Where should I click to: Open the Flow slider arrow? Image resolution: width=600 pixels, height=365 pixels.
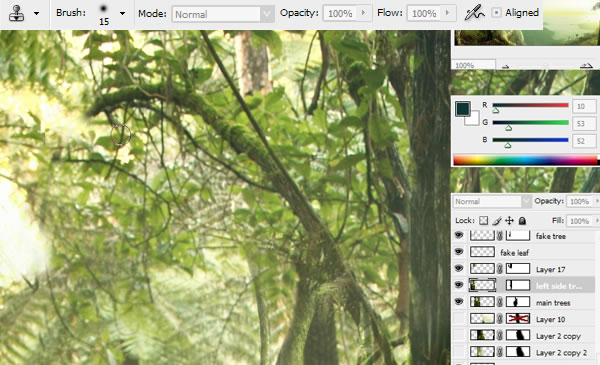(x=448, y=13)
